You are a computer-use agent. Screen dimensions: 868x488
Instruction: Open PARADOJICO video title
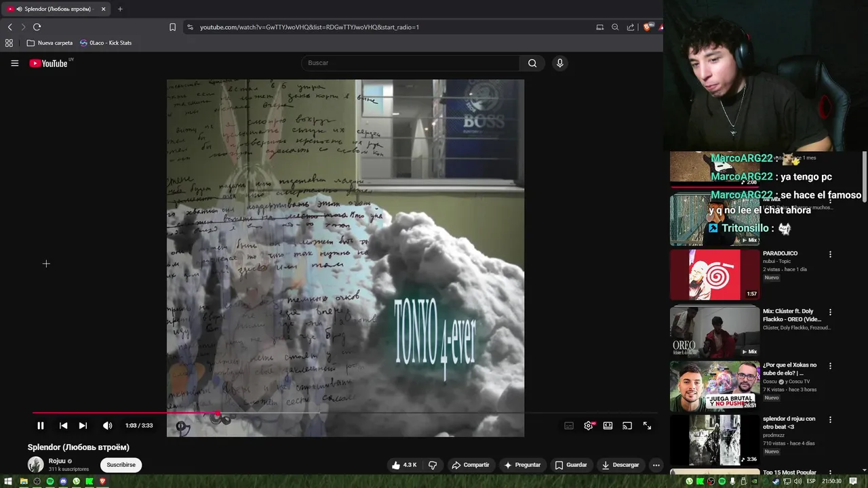(x=780, y=253)
